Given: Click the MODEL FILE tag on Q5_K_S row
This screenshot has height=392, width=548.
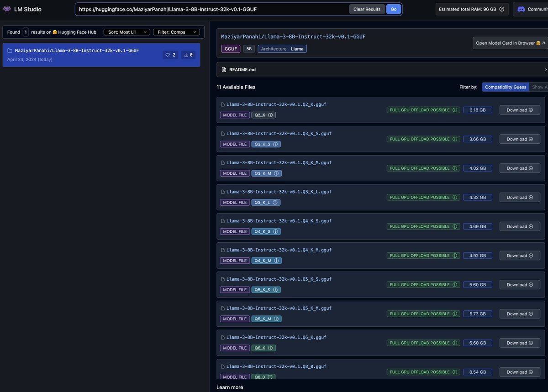Looking at the screenshot, I should pos(235,290).
